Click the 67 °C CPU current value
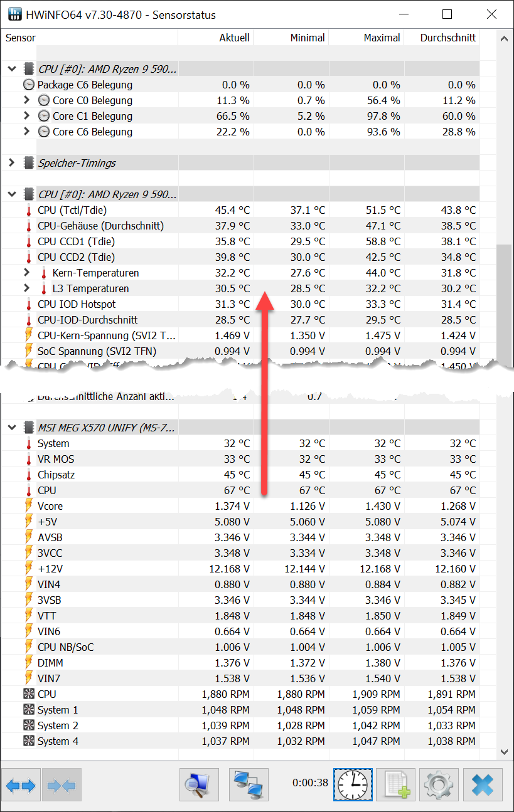Image resolution: width=514 pixels, height=812 pixels. tap(237, 490)
